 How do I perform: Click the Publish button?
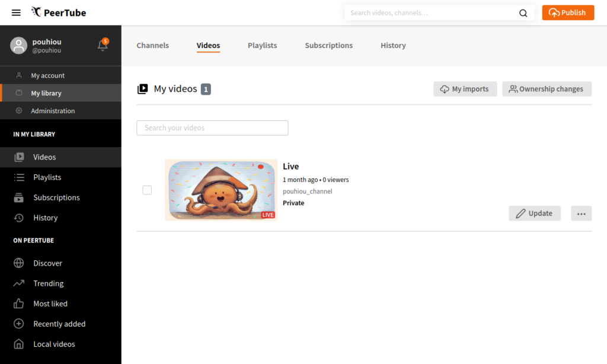pyautogui.click(x=567, y=12)
